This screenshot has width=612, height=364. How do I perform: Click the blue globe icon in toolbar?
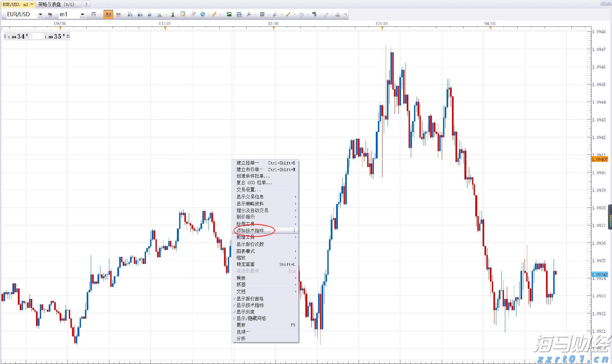click(203, 14)
